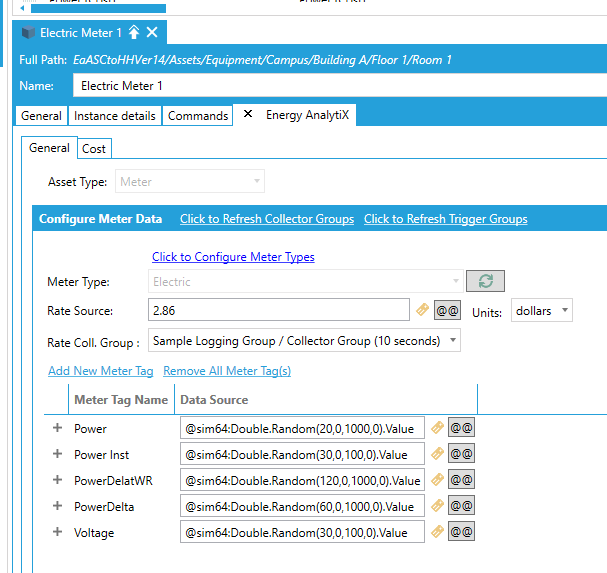Expand the Power meter tag row

point(57,428)
